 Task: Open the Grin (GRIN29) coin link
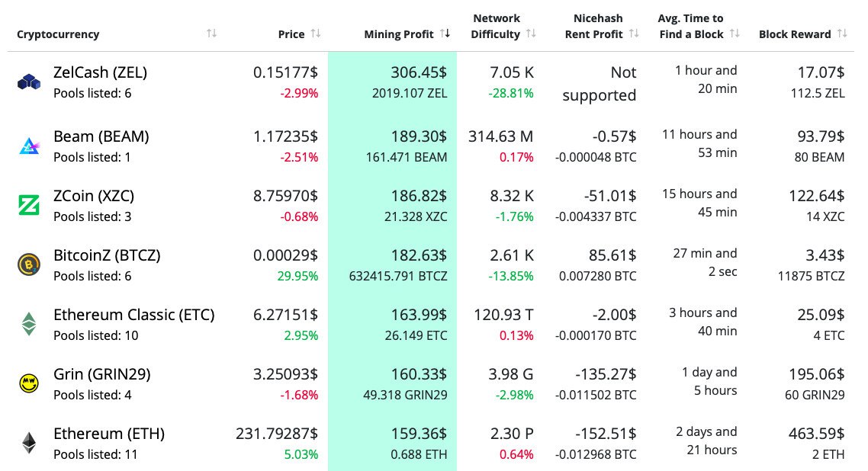101,374
